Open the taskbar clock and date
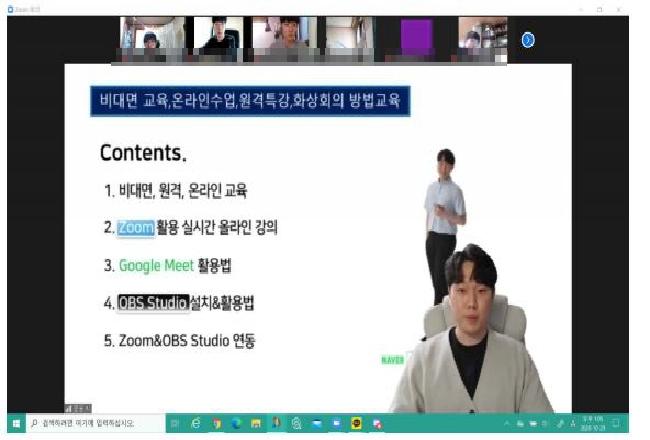The width and height of the screenshot is (650, 440). 593,423
